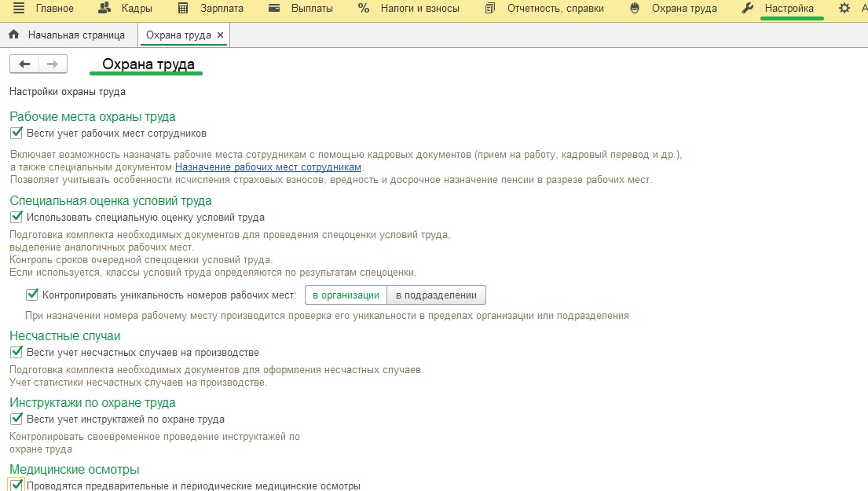Go to home icon Начальная страница
This screenshot has height=491, width=868.
click(14, 35)
